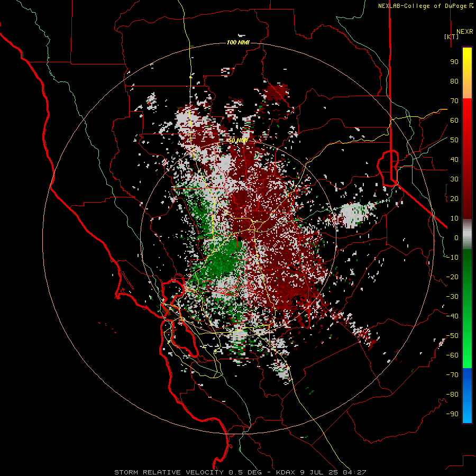
Task: Click the isolated gray echo blob east of radar
Action: point(355,215)
